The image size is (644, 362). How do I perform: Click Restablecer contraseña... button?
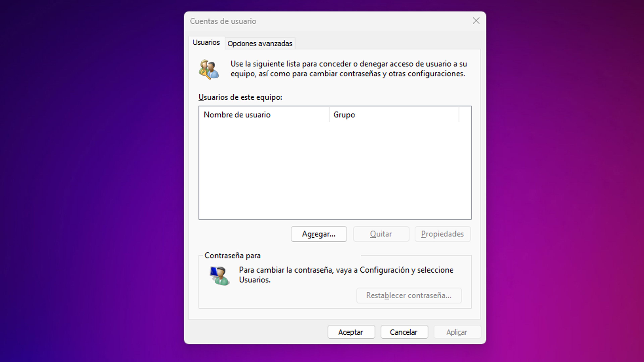(409, 295)
